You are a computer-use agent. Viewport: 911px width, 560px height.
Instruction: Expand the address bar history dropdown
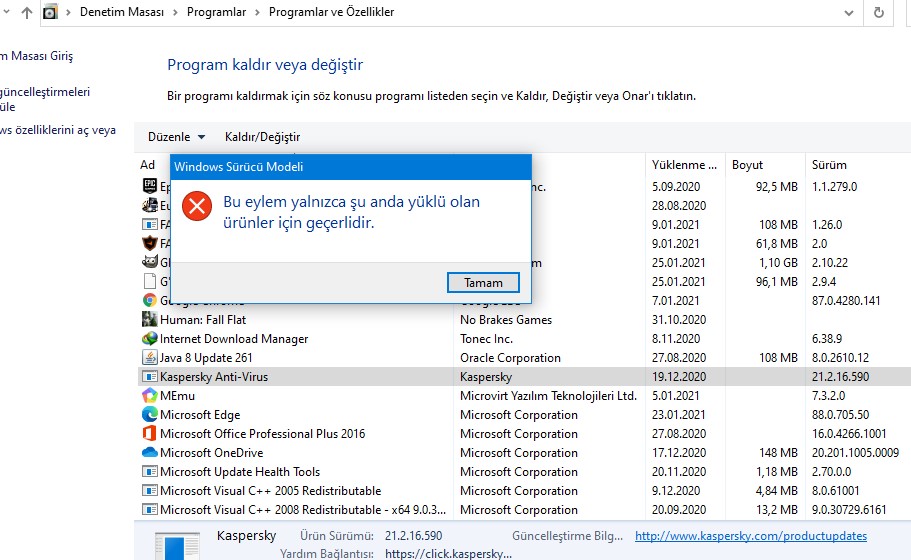point(848,13)
